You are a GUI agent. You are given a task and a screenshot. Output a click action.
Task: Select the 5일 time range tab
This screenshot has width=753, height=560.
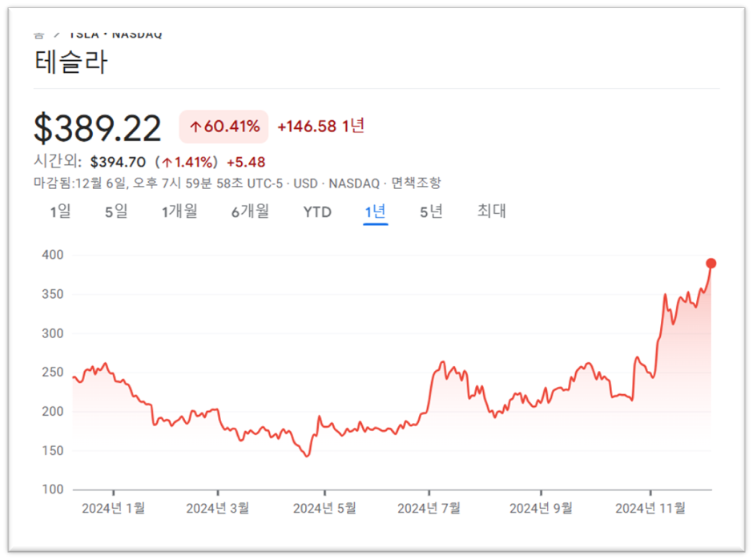click(x=116, y=211)
